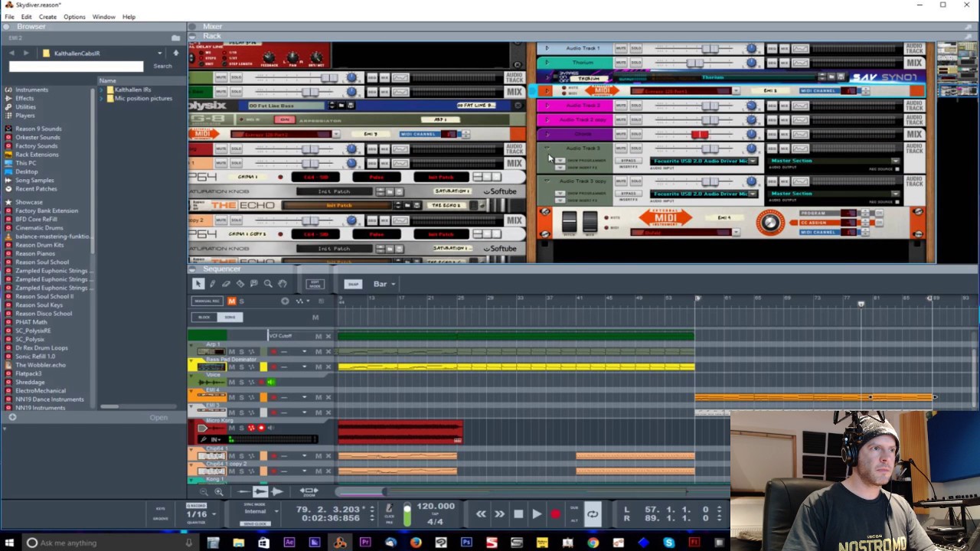Select the Hand tool in the sequencer
Screen dimensions: 980x551
tap(282, 284)
